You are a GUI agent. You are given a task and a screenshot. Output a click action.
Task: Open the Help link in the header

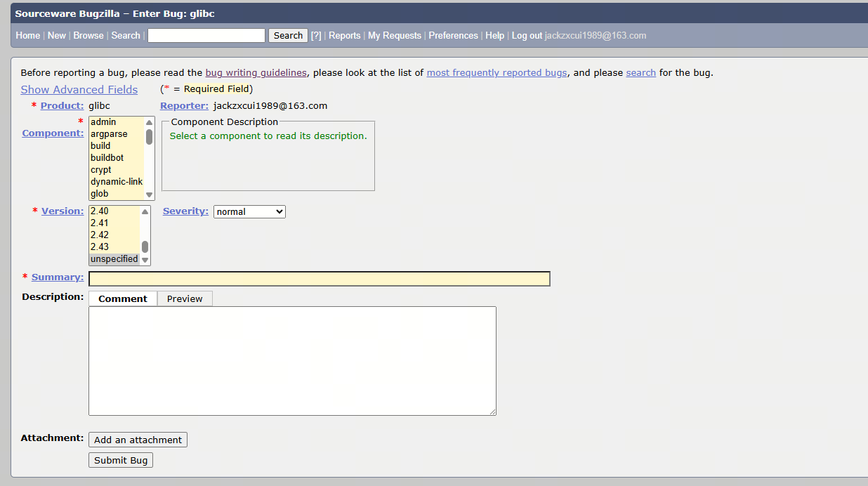coord(495,36)
